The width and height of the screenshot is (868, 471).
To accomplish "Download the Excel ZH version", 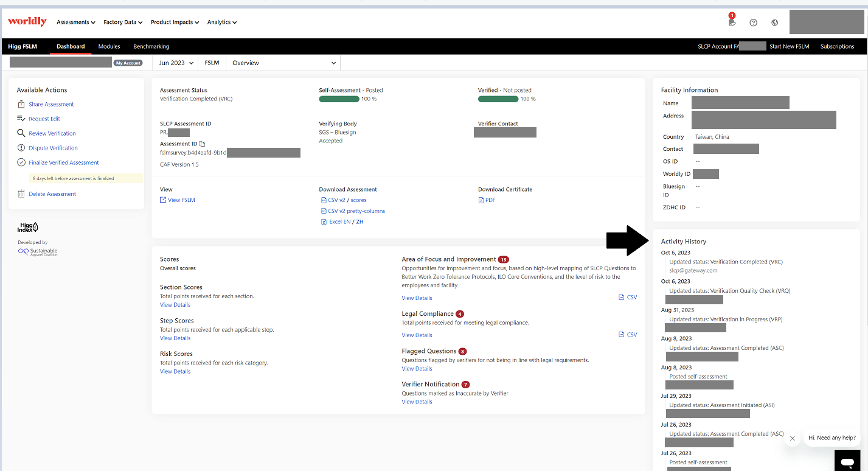I will click(359, 222).
